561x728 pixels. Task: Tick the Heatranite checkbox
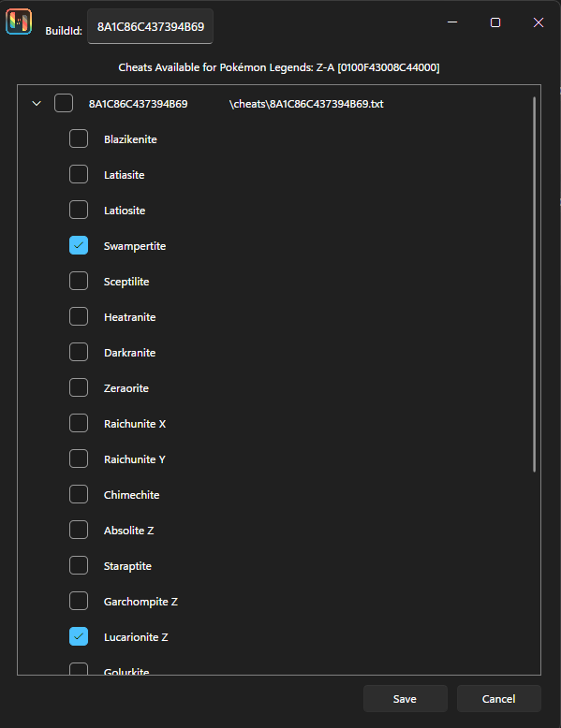79,316
